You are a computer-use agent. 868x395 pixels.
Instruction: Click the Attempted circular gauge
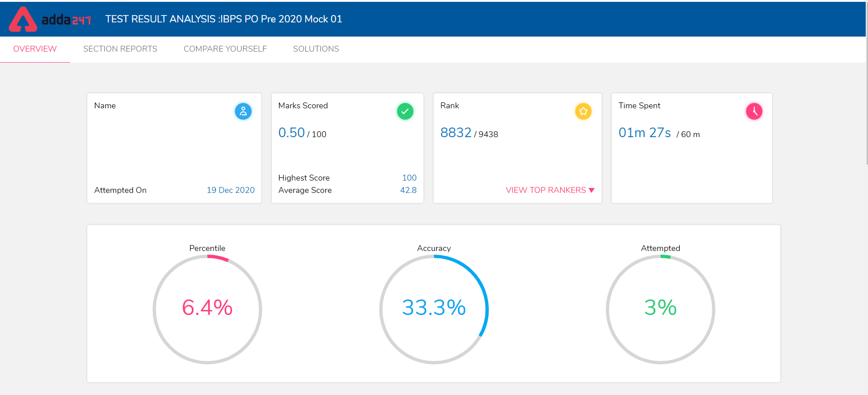[x=661, y=309]
